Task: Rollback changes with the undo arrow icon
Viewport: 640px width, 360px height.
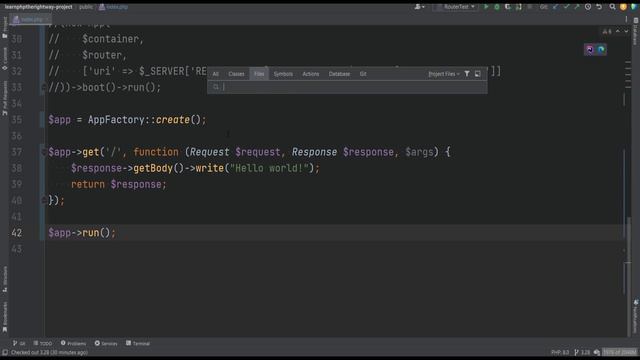Action: [x=599, y=7]
